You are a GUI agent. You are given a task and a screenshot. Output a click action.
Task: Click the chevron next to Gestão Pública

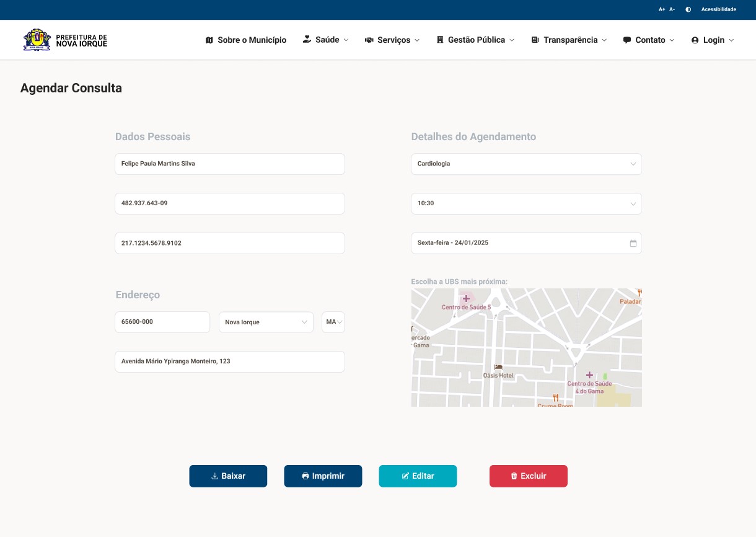512,40
